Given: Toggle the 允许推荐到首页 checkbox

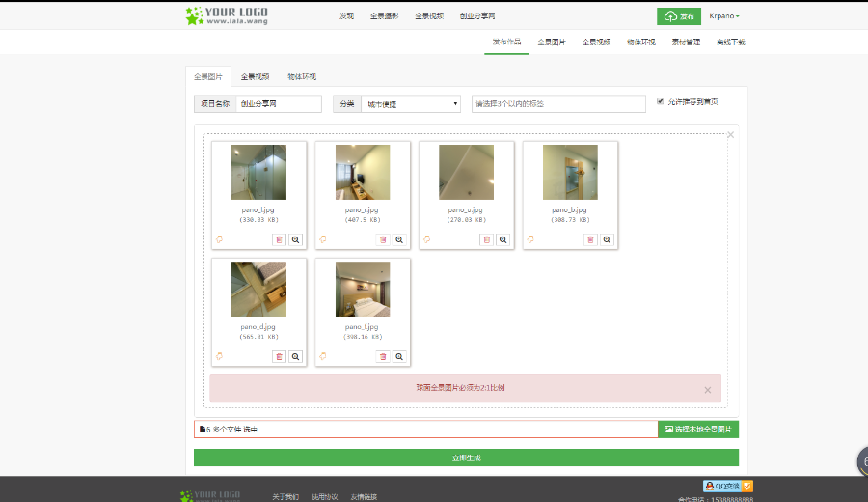Looking at the screenshot, I should click(660, 101).
